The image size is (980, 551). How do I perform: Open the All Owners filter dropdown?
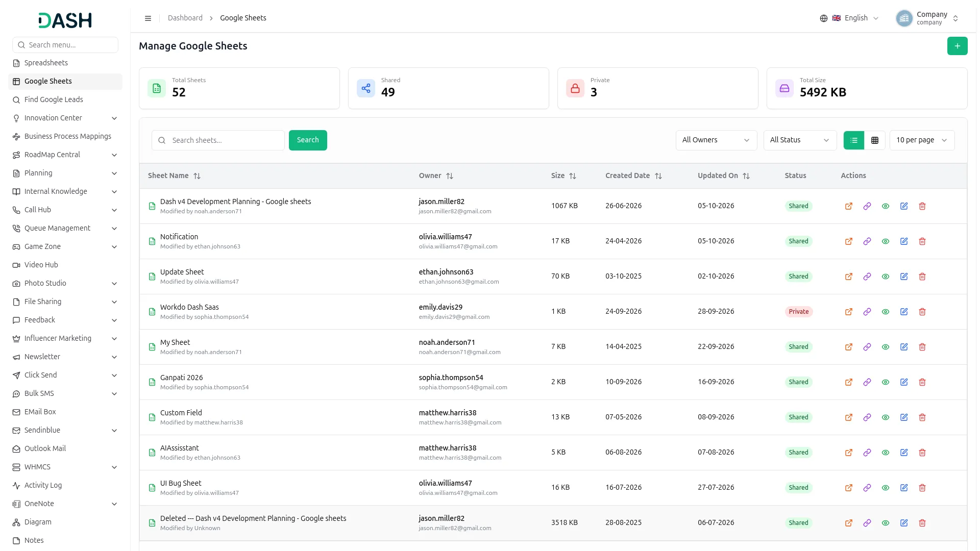click(x=716, y=140)
